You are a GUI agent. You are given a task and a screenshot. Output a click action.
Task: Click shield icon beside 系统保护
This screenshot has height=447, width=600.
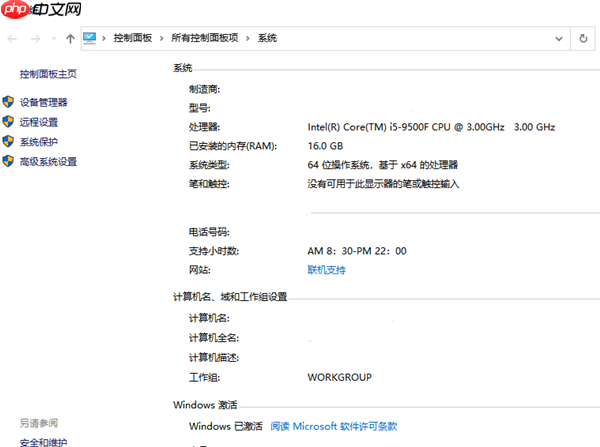(8, 141)
